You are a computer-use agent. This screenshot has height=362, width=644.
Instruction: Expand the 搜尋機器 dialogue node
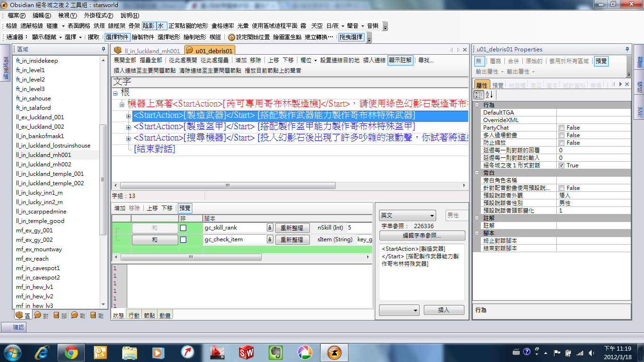pyautogui.click(x=129, y=138)
